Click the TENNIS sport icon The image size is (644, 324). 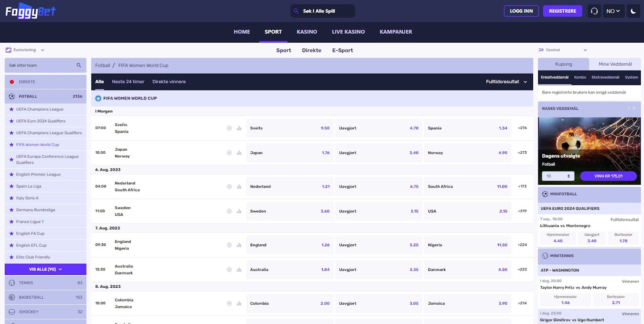(12, 283)
